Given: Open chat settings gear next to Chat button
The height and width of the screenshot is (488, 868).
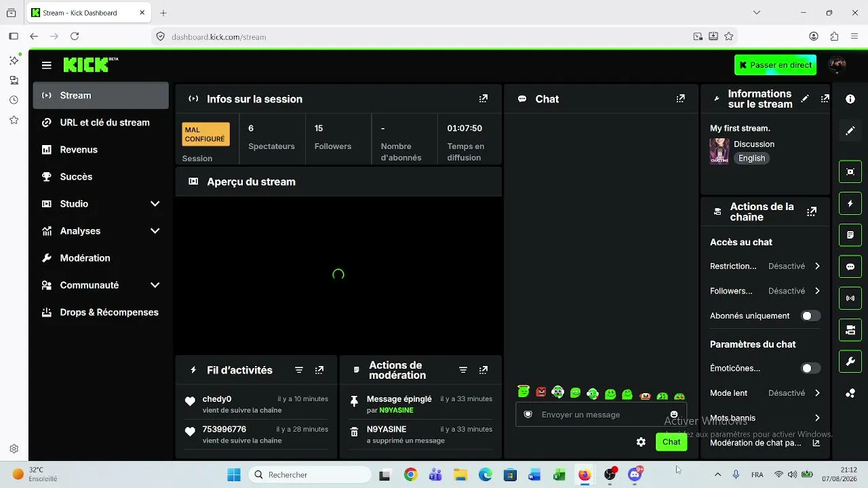Looking at the screenshot, I should tap(641, 442).
